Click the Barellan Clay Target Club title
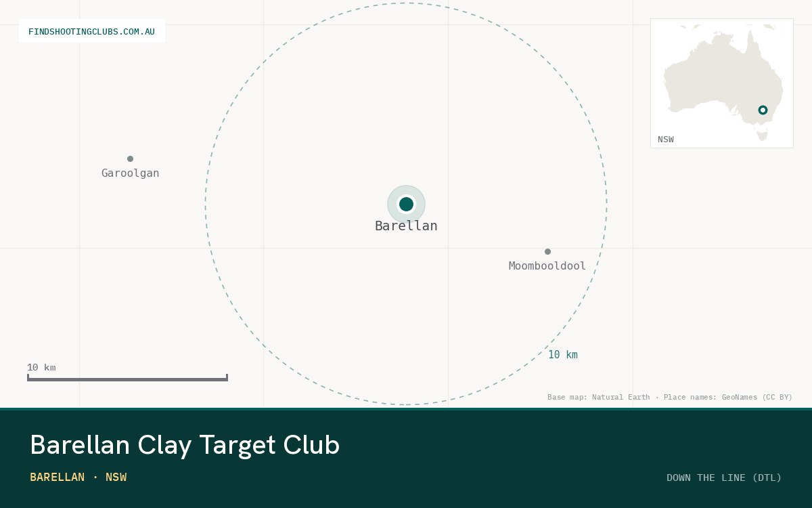812x508 pixels. click(185, 445)
